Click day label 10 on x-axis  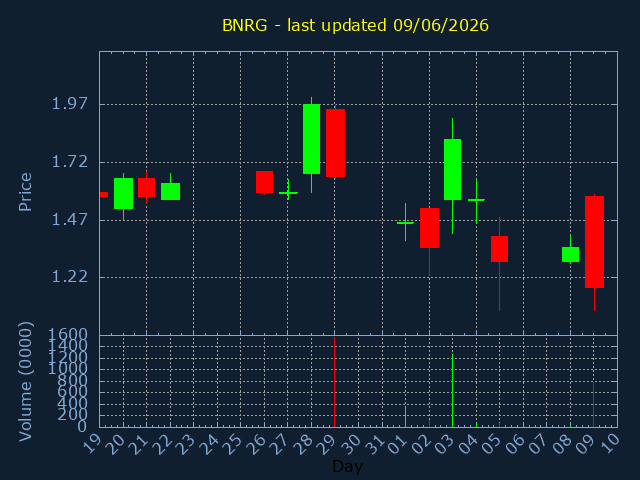612,444
